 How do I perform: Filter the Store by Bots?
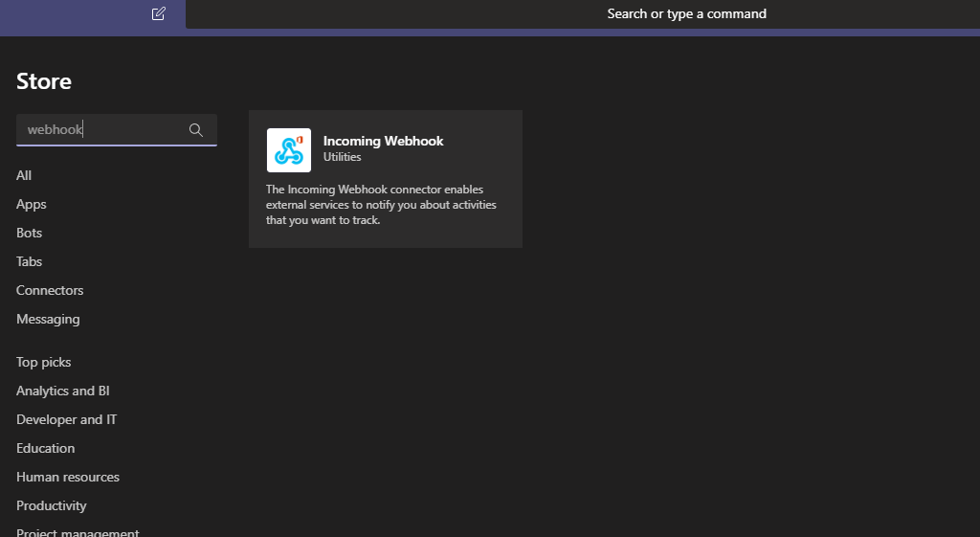pyautogui.click(x=30, y=233)
